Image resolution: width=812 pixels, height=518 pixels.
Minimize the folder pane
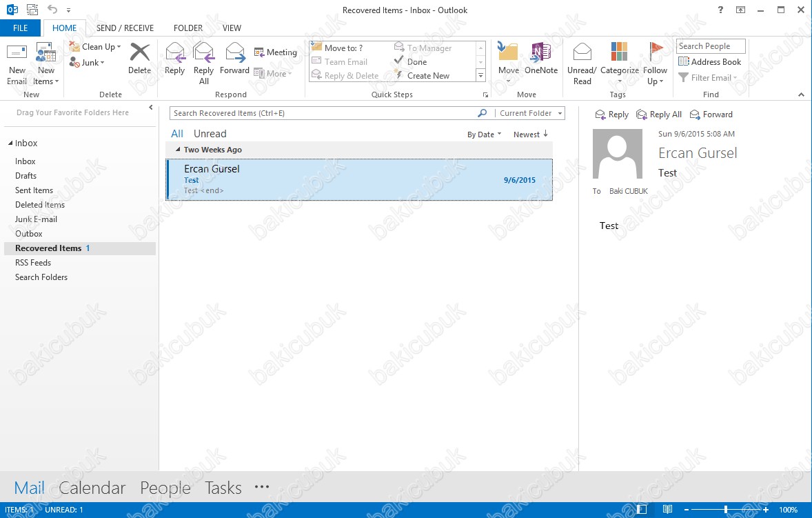pos(151,108)
